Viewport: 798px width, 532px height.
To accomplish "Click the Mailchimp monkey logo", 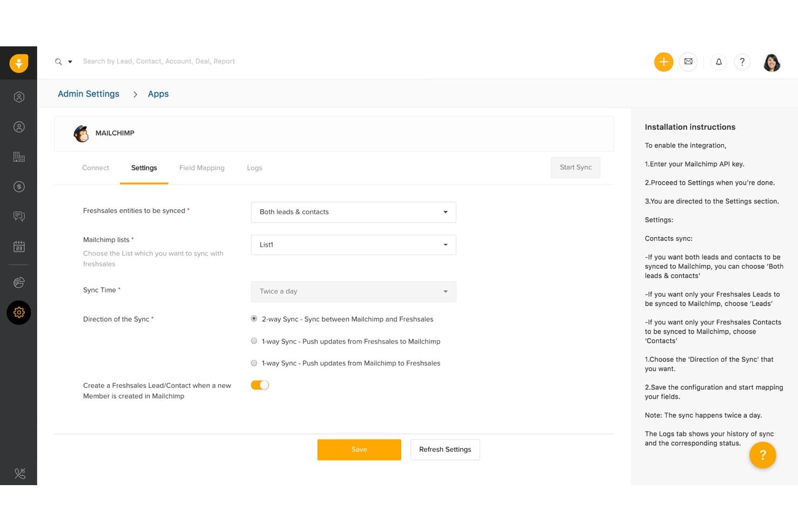I will coord(81,133).
